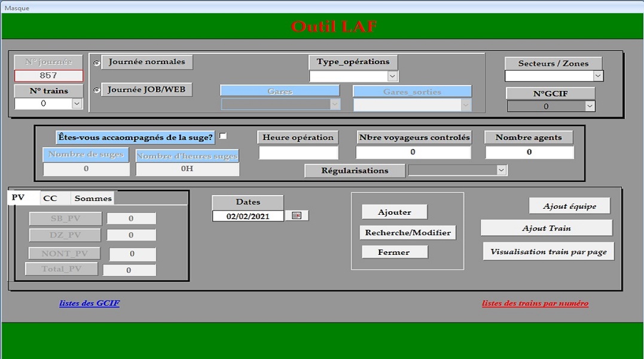Click into the Heure opération input field
This screenshot has width=644, height=359.
pos(298,153)
